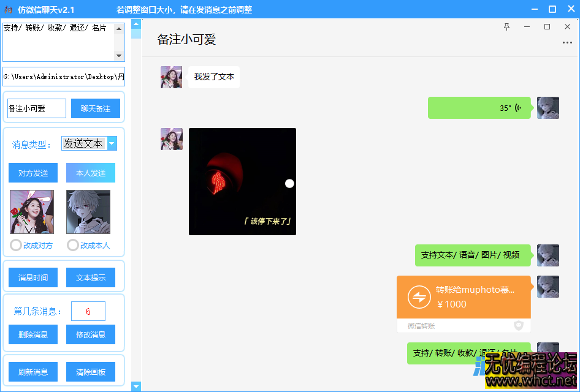Screen dimensions: 580x392
Task: Click the 清除画板 button
Action: 90,372
